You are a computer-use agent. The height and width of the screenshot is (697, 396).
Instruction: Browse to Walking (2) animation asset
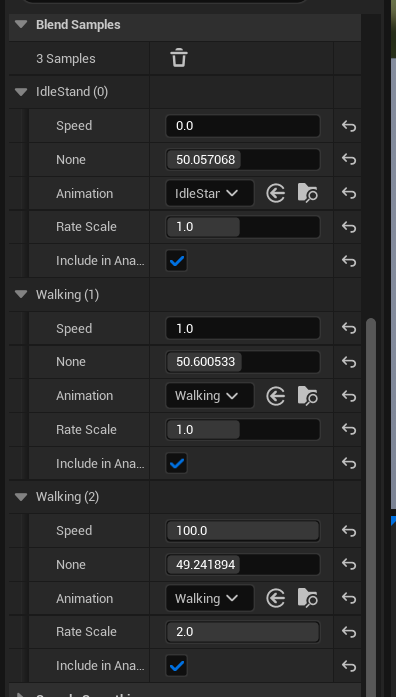308,598
